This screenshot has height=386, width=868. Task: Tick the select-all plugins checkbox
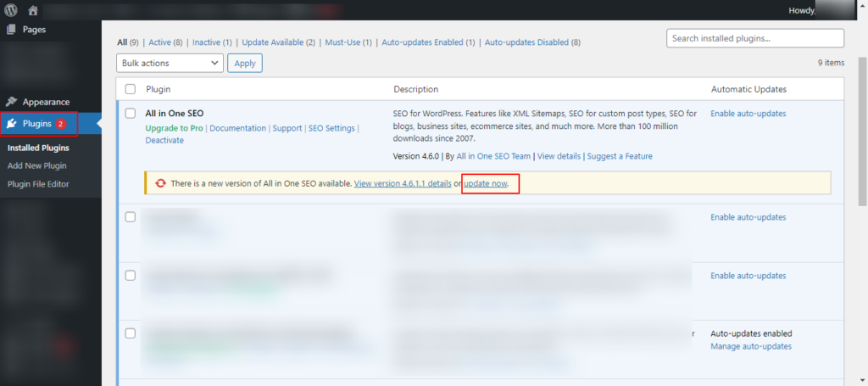131,89
